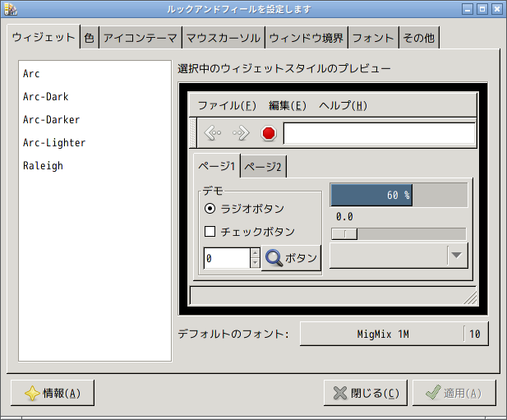Click the horizontal slider handle in preview
The height and width of the screenshot is (420, 507).
344,233
